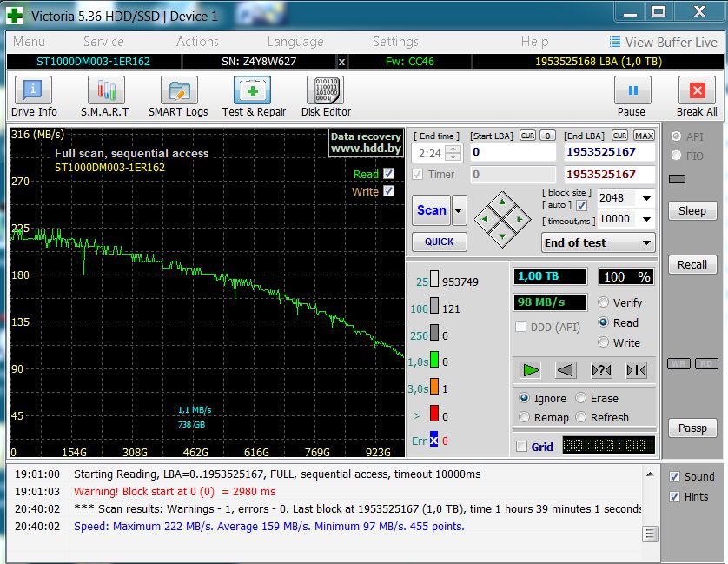
Task: Expand the block size dropdown
Action: coord(645,198)
